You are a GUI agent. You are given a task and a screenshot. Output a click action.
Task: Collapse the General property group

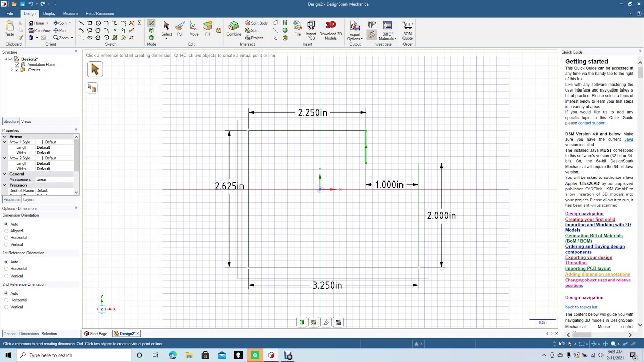(x=4, y=174)
